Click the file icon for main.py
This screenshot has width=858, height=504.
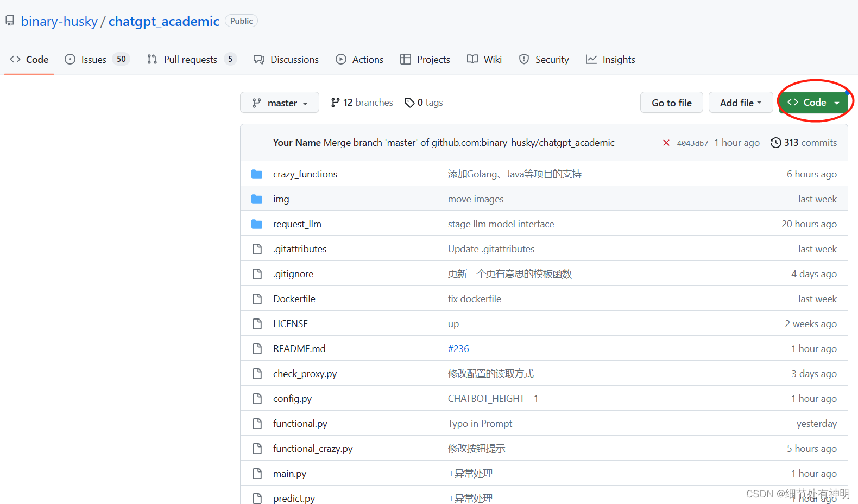(257, 474)
